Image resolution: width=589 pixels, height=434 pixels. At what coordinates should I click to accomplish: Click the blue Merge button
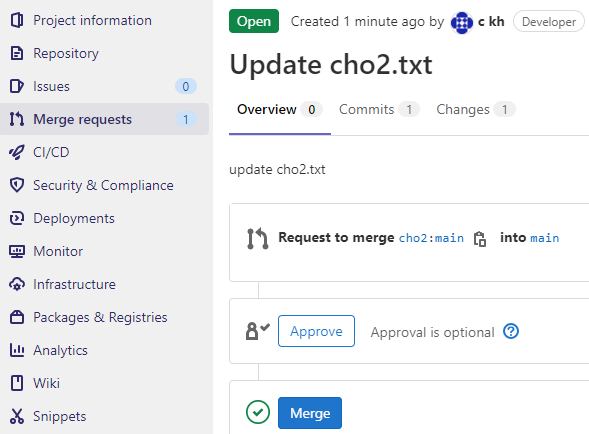pyautogui.click(x=310, y=413)
